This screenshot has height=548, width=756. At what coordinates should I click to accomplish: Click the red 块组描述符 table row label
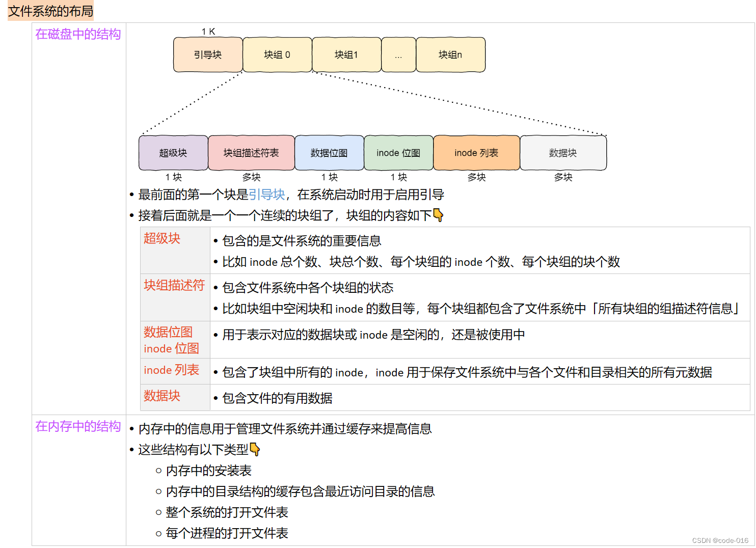pyautogui.click(x=174, y=285)
